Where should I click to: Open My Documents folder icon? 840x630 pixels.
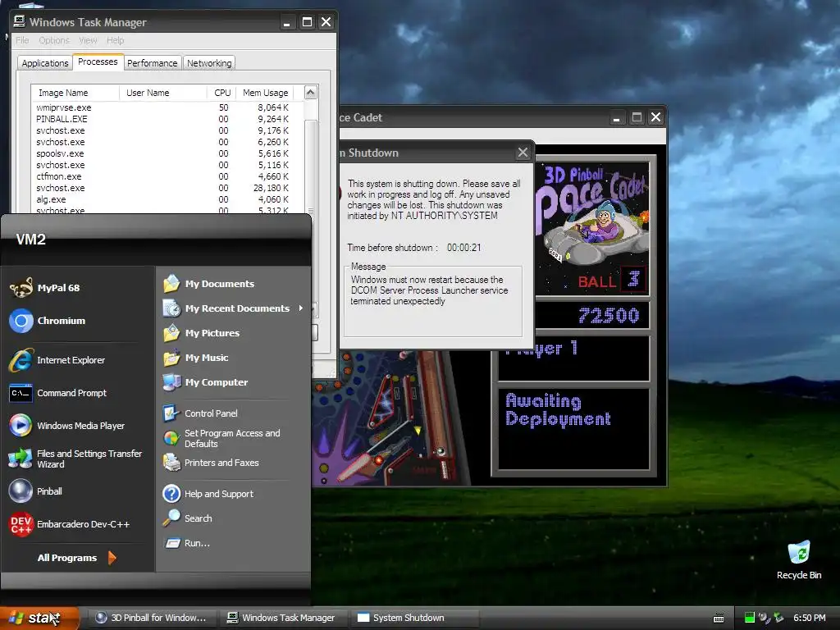[x=171, y=283]
